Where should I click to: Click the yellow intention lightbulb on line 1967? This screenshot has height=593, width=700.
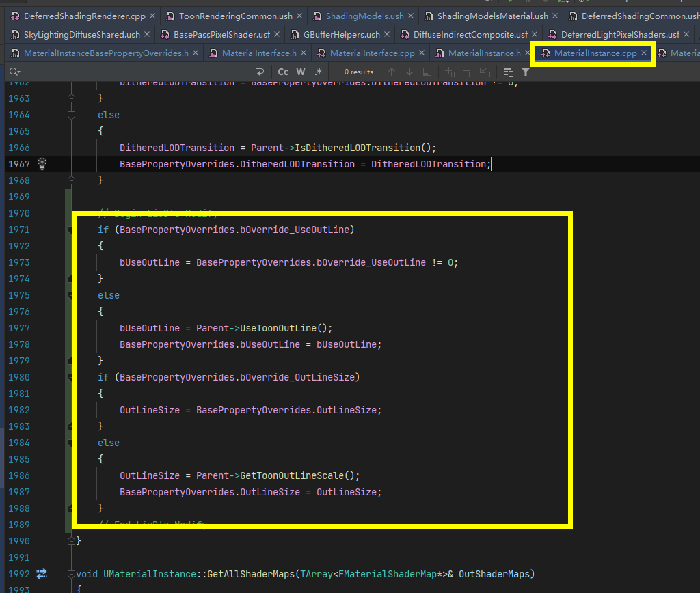click(x=40, y=163)
